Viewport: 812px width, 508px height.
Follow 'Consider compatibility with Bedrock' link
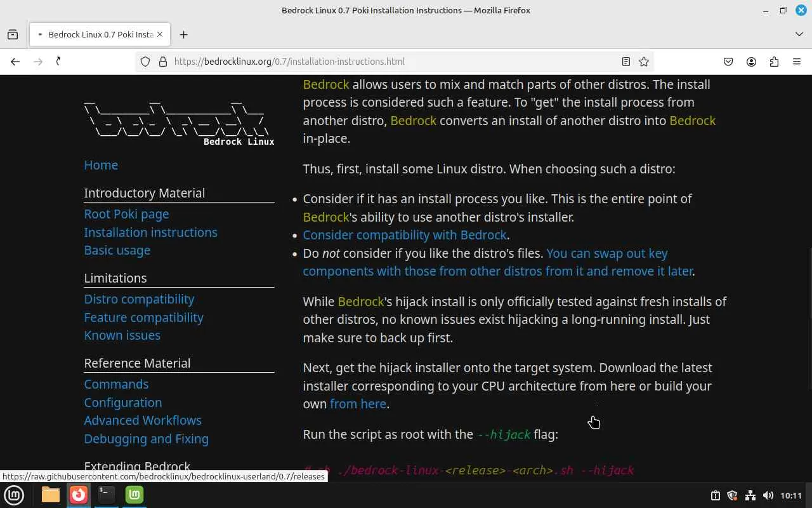pos(405,235)
